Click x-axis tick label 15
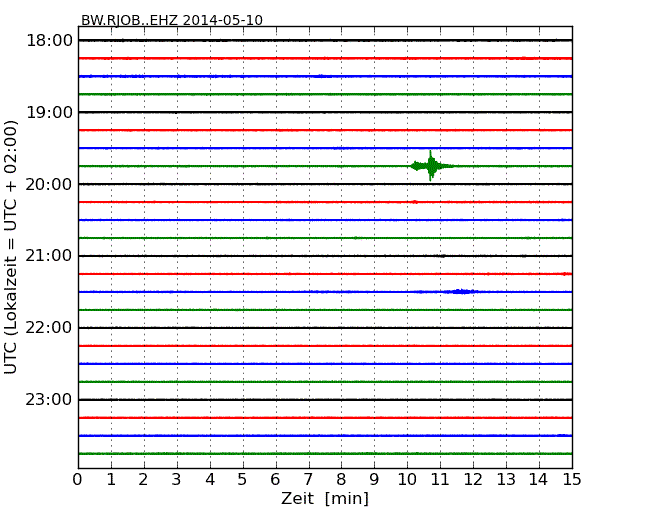Image resolution: width=650 pixels, height=520 pixels. click(x=572, y=480)
